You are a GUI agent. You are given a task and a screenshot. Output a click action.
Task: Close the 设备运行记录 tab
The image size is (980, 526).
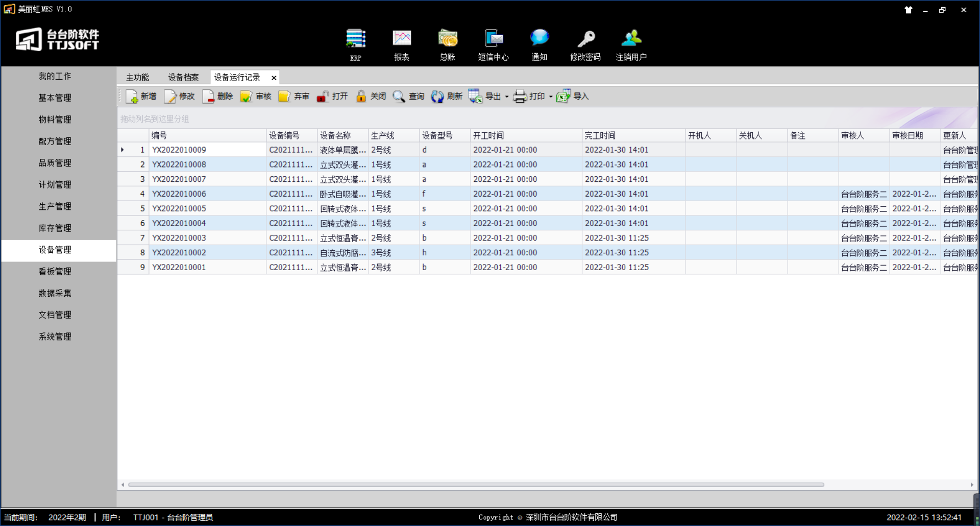(x=274, y=78)
